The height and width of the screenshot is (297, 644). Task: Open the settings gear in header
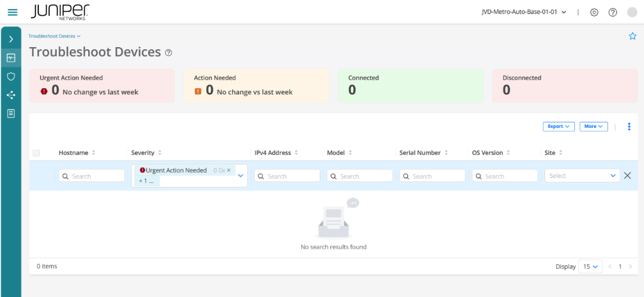point(594,12)
